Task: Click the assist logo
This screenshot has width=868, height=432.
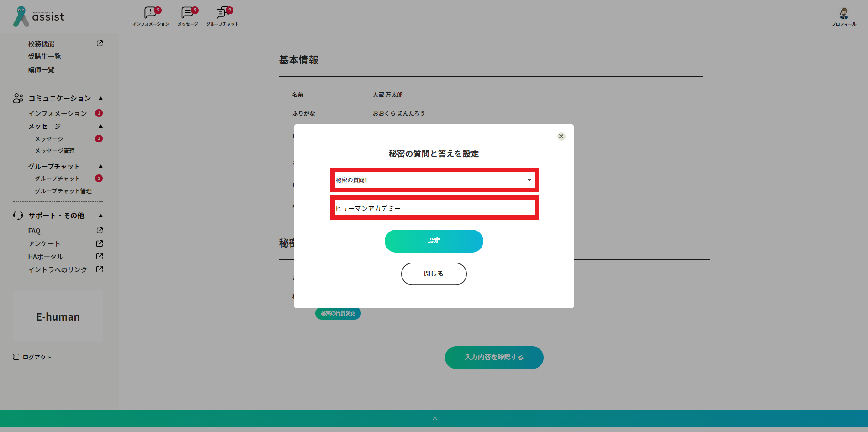Action: coord(39,16)
